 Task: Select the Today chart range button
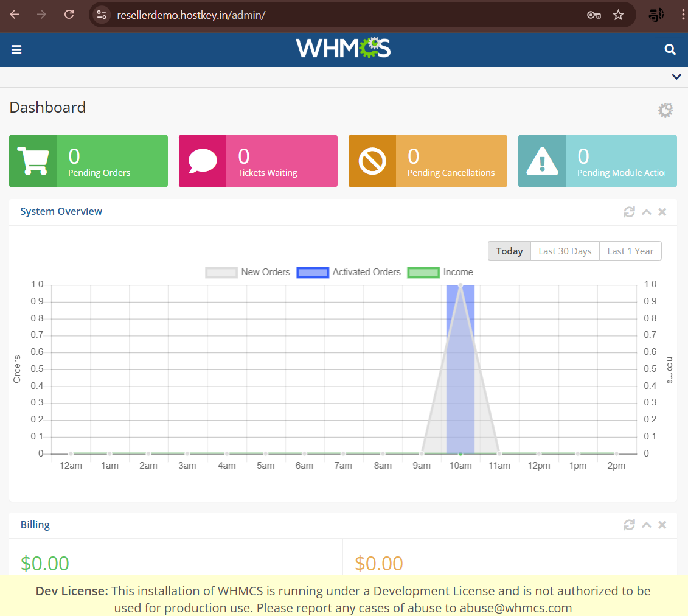(509, 251)
